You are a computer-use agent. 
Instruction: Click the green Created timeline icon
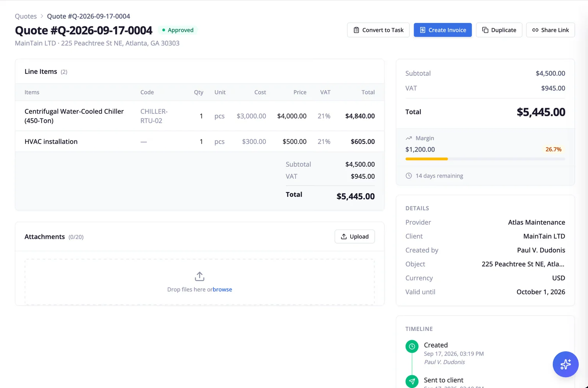[x=412, y=346]
